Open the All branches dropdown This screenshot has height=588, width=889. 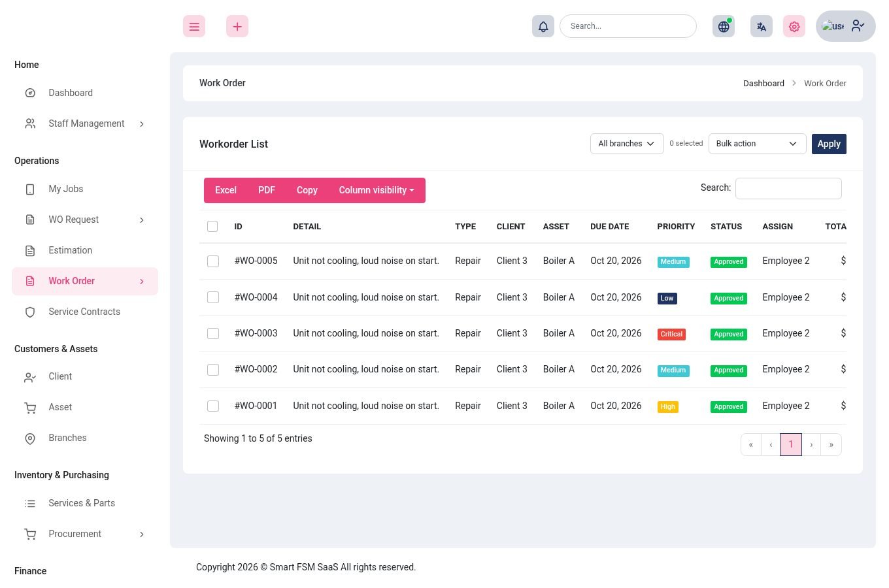pos(627,144)
